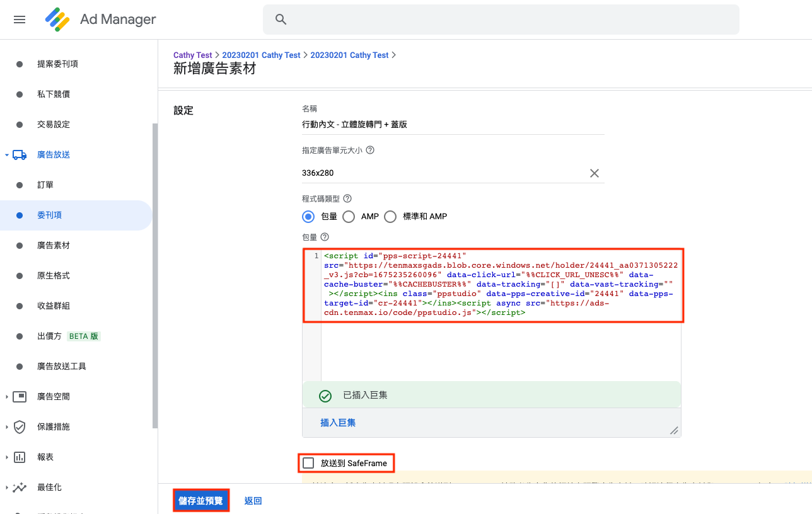This screenshot has width=812, height=514.
Task: Expand the 最佳化 section arrow
Action: pyautogui.click(x=7, y=487)
